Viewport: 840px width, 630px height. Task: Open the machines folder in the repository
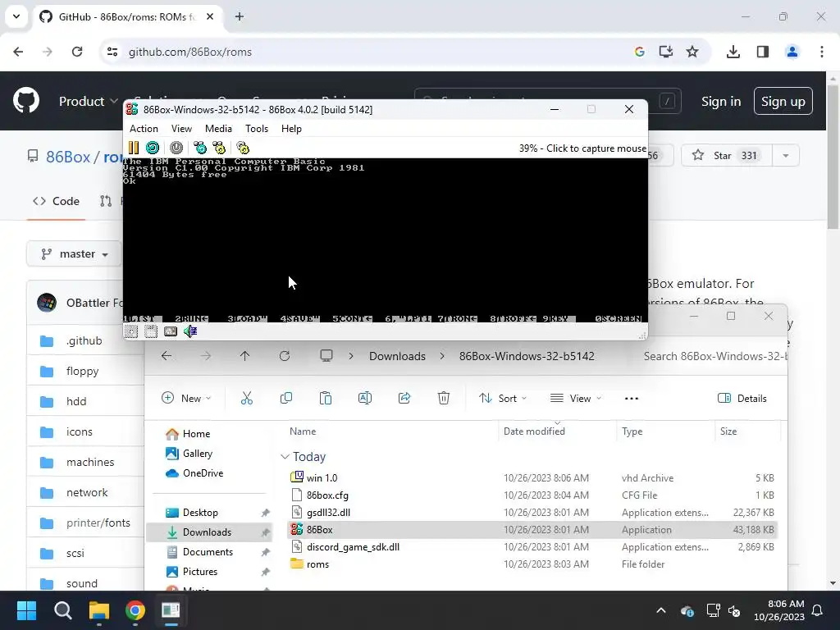(x=90, y=463)
